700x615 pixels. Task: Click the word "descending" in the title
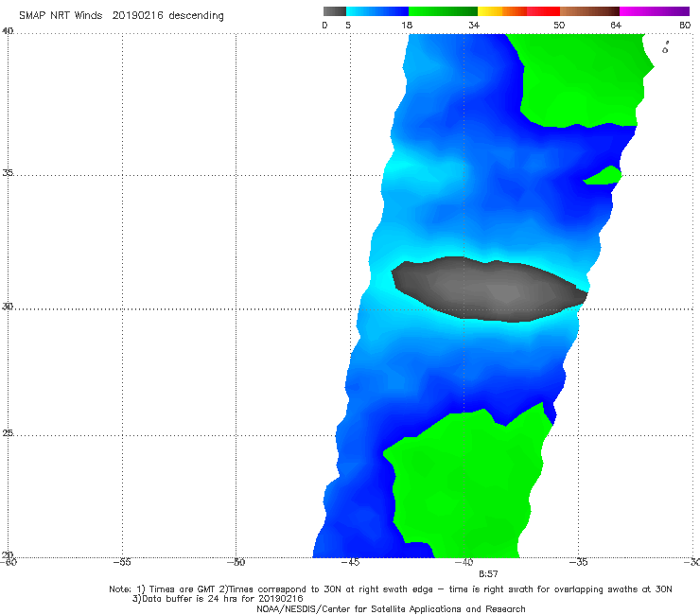pyautogui.click(x=197, y=16)
